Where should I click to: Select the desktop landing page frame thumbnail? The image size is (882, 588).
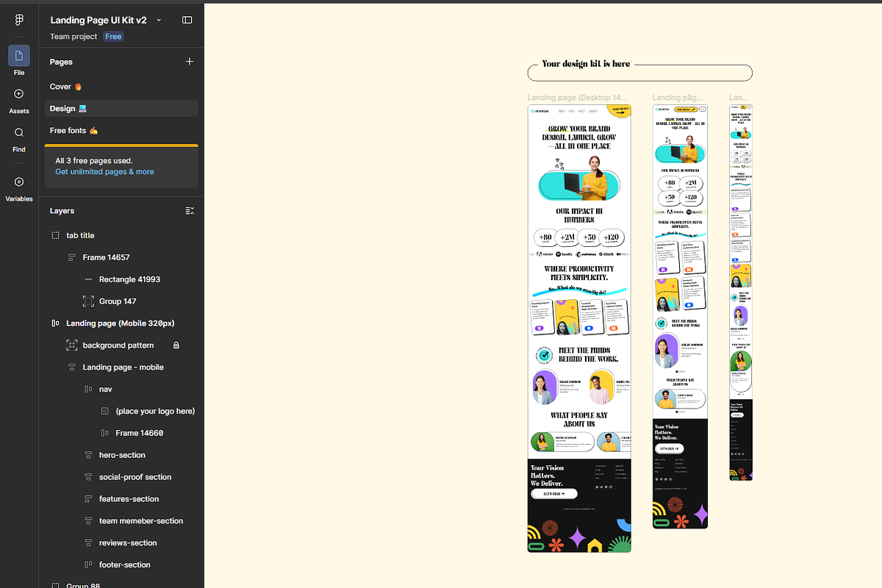pos(579,329)
